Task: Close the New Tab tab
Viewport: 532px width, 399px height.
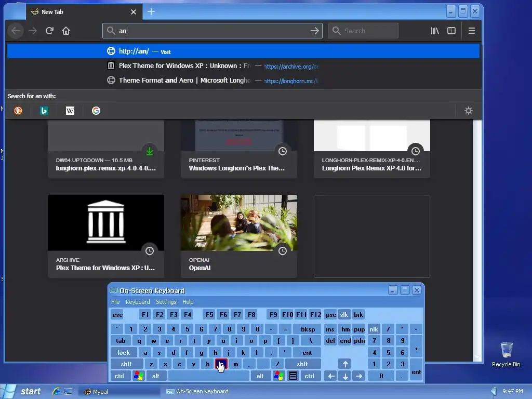Action: [134, 12]
